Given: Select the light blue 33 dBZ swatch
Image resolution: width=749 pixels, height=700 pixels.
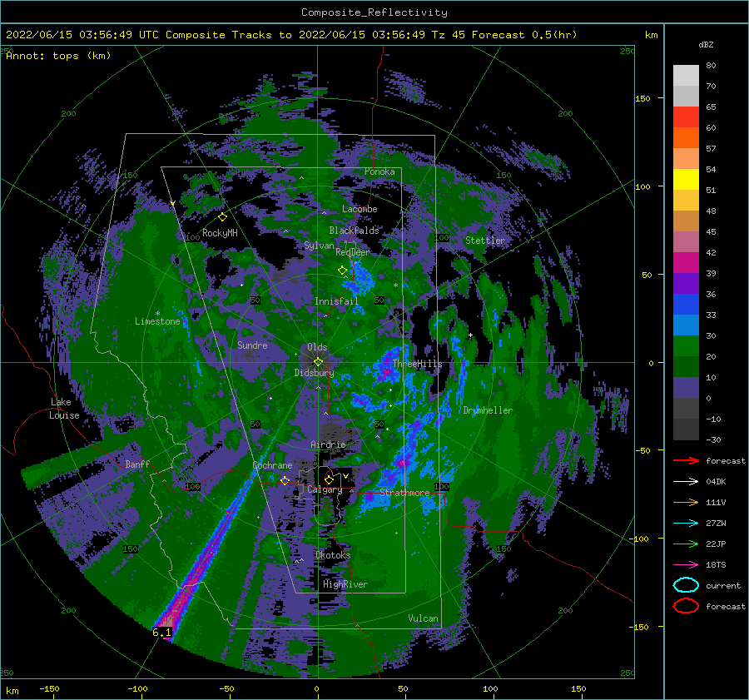Looking at the screenshot, I should pos(686,325).
